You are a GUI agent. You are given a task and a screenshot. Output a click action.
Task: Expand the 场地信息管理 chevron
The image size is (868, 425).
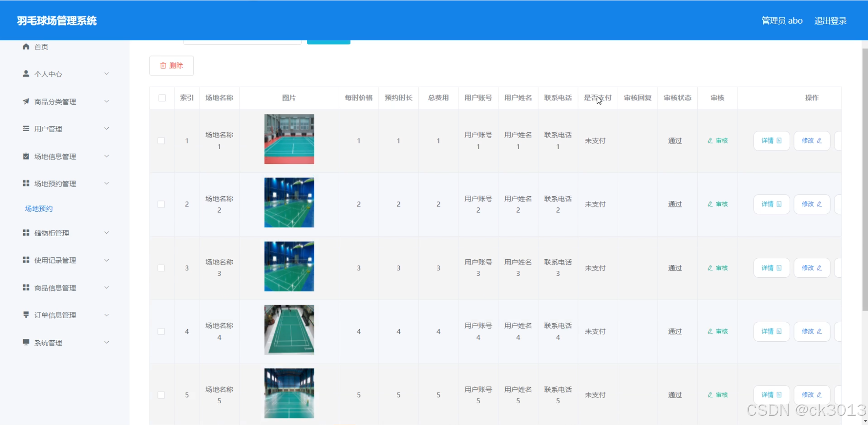[x=106, y=156]
